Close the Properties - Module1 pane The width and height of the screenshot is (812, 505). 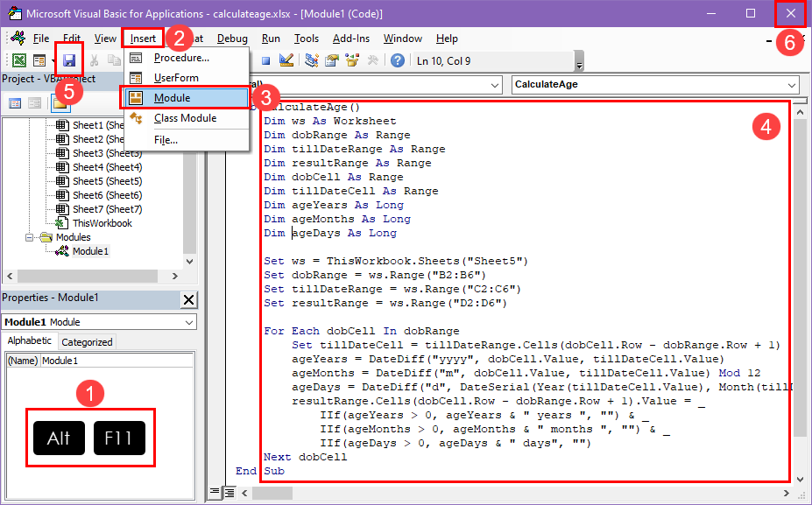click(188, 299)
